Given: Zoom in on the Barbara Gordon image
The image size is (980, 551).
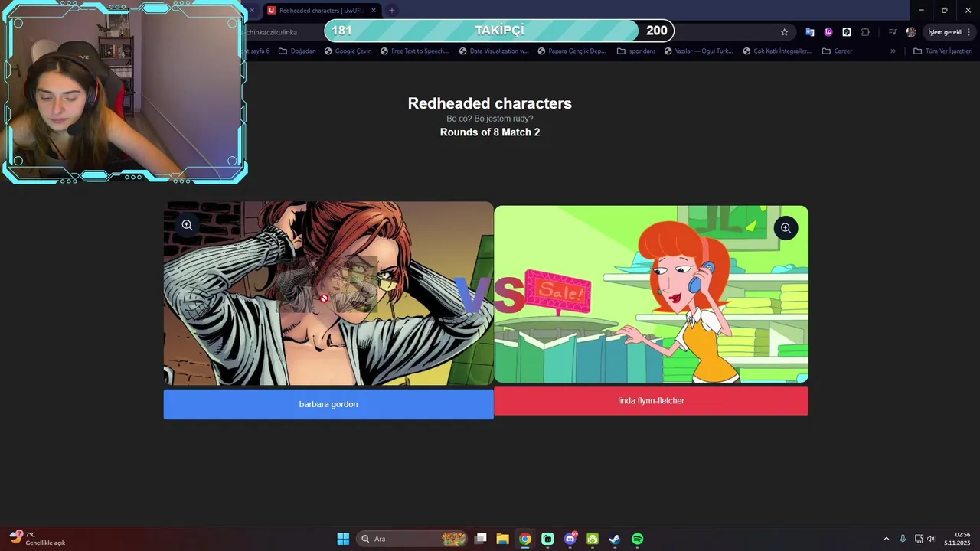Looking at the screenshot, I should (x=187, y=225).
